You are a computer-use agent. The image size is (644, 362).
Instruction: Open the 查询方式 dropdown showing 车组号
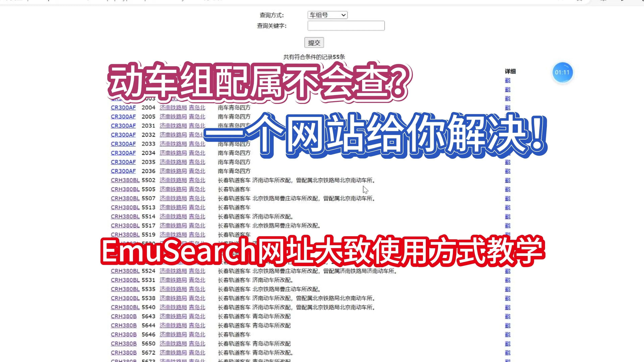click(327, 15)
